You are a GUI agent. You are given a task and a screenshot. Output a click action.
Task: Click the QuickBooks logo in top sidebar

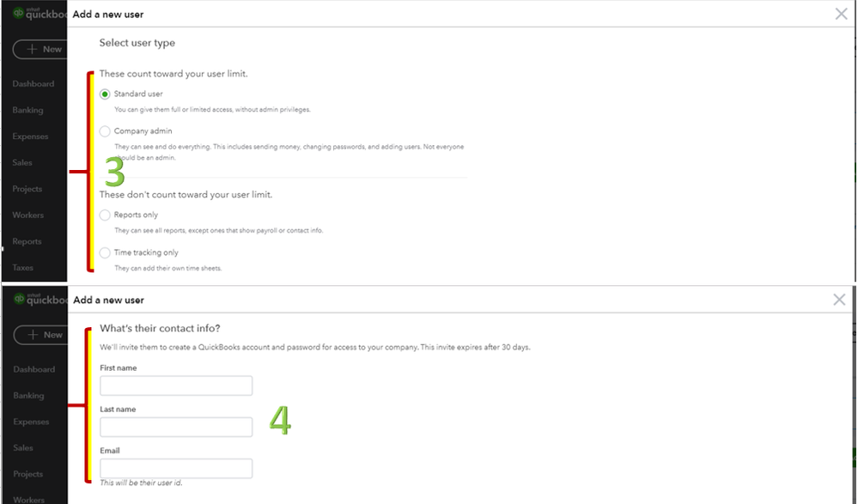[x=36, y=14]
